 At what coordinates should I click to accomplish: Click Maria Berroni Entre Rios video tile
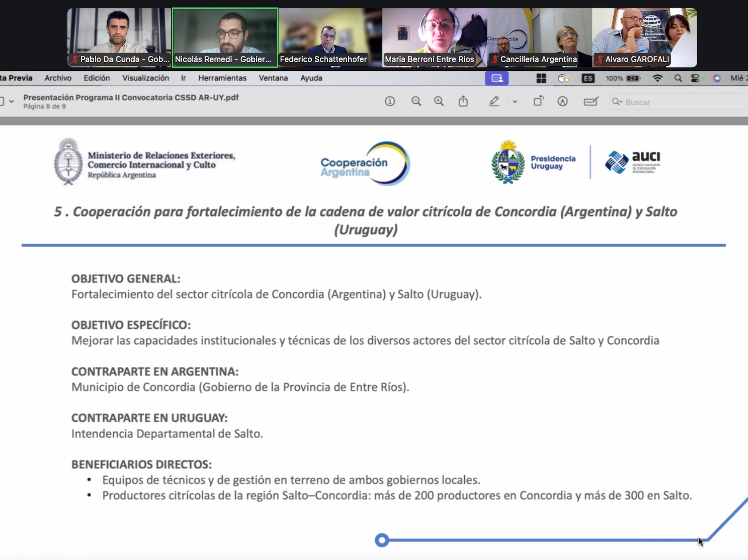click(x=434, y=37)
